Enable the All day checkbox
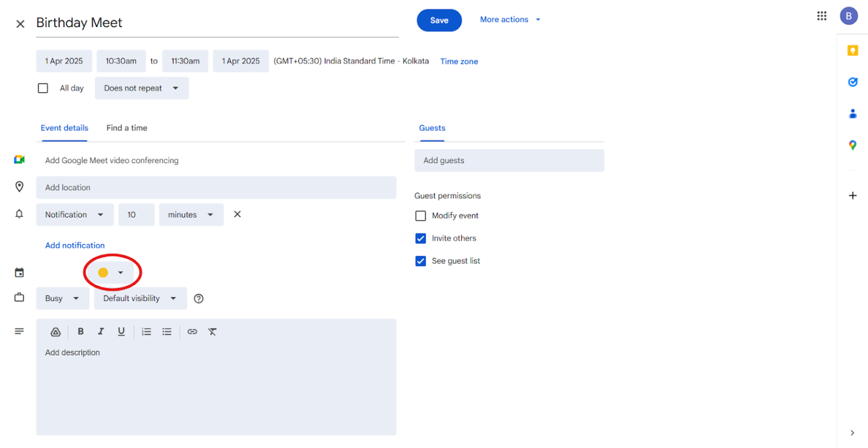 point(43,88)
